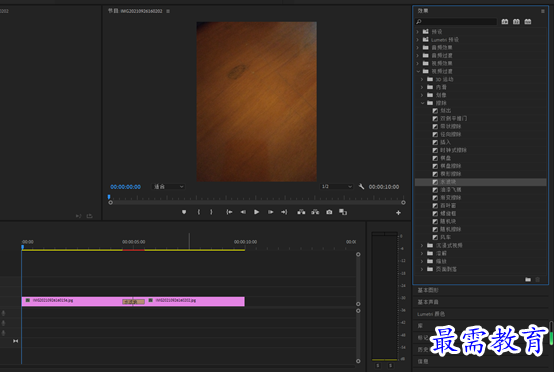Select the 棋盘擦除 transition

coord(450,166)
